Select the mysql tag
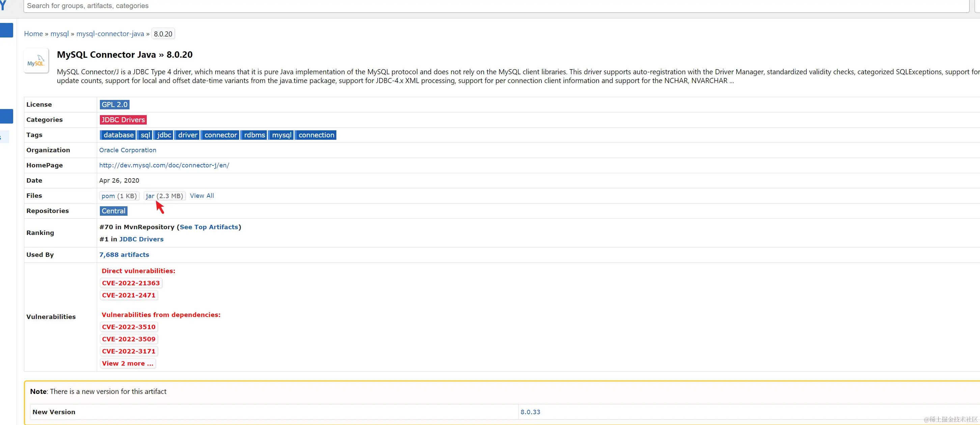This screenshot has width=980, height=425. tap(281, 135)
